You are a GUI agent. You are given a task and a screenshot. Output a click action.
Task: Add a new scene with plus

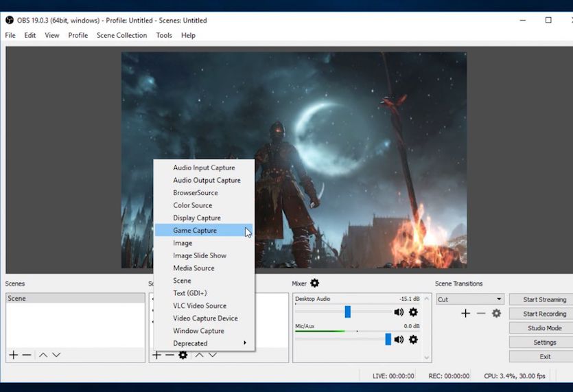(x=14, y=355)
